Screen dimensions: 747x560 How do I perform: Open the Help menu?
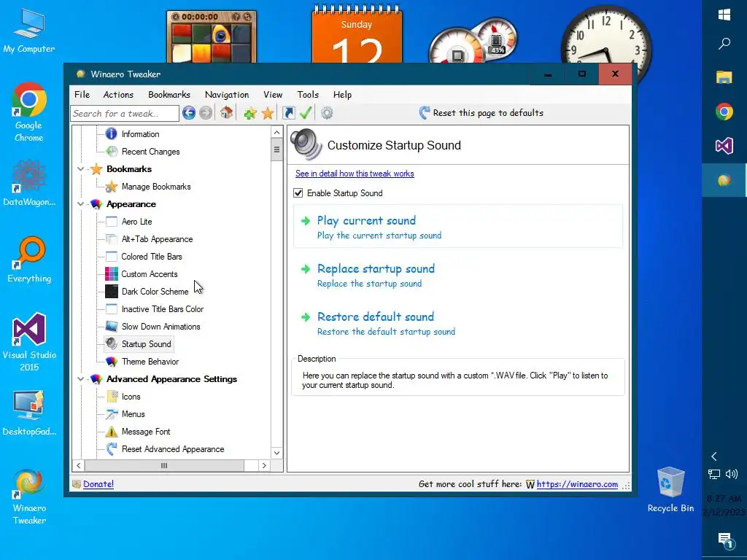pos(342,94)
